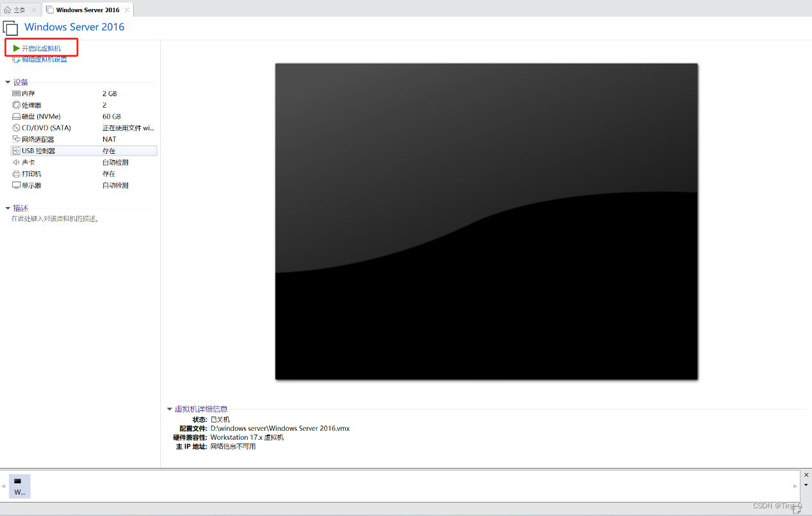Click the NAT network value
Viewport: 812px width, 516px height.
coord(110,139)
